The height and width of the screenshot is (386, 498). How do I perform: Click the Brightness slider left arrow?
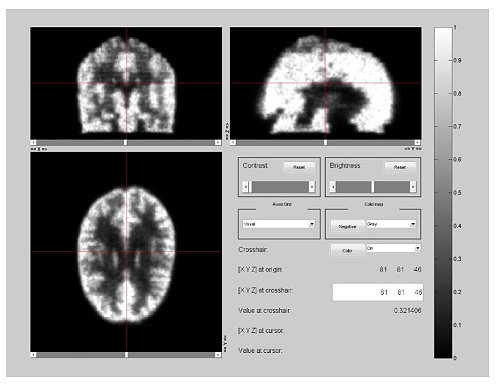pyautogui.click(x=333, y=187)
